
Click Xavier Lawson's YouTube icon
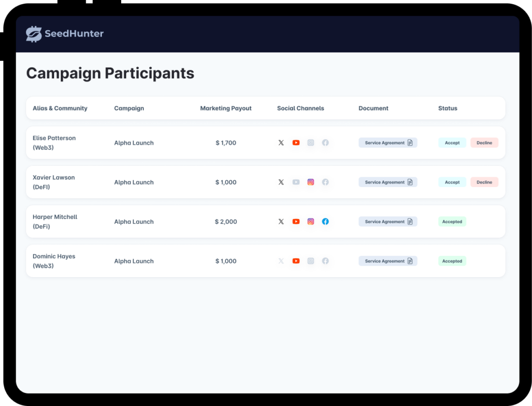click(x=296, y=182)
